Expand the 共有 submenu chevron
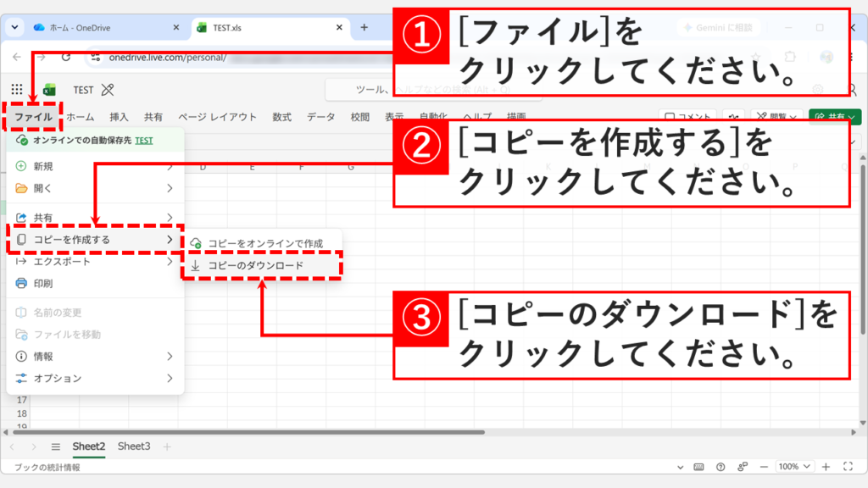The image size is (868, 488). coord(170,218)
